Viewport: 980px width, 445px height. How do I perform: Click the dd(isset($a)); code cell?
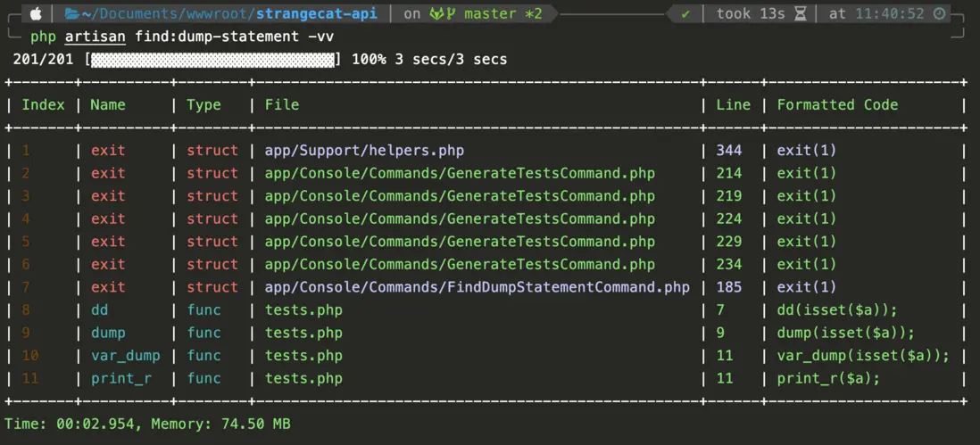point(837,310)
